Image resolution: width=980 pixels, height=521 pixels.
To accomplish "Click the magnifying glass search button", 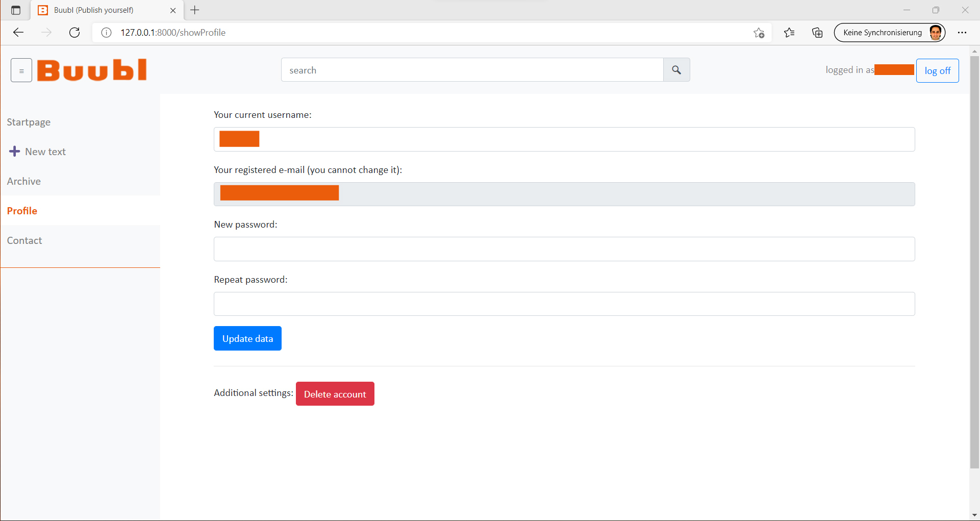I will 676,70.
